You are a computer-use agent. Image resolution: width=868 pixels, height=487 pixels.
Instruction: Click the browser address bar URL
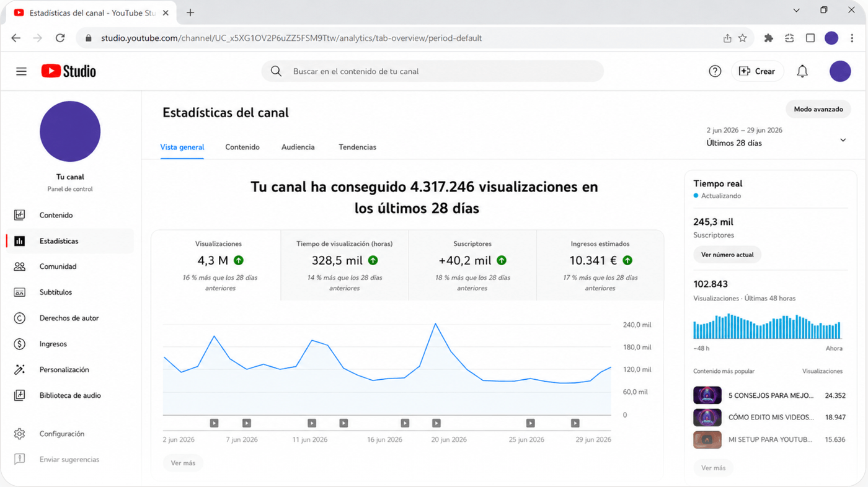click(x=291, y=38)
